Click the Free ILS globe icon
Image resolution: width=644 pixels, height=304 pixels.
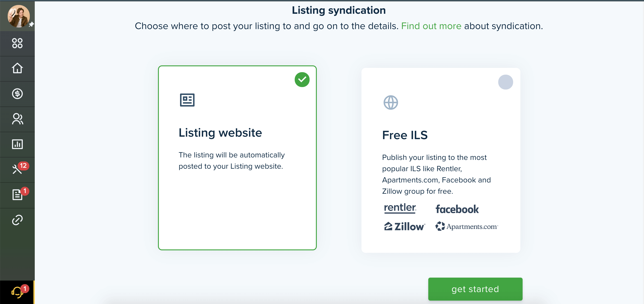point(391,102)
